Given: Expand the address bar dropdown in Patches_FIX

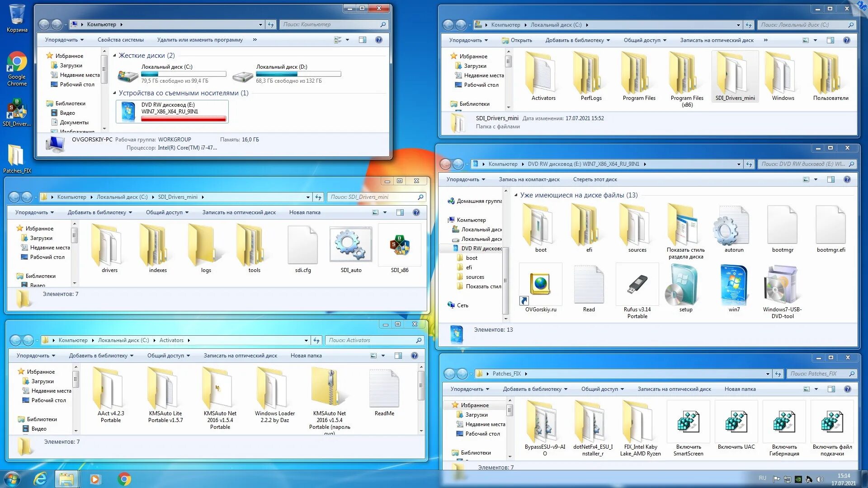Looking at the screenshot, I should [768, 374].
